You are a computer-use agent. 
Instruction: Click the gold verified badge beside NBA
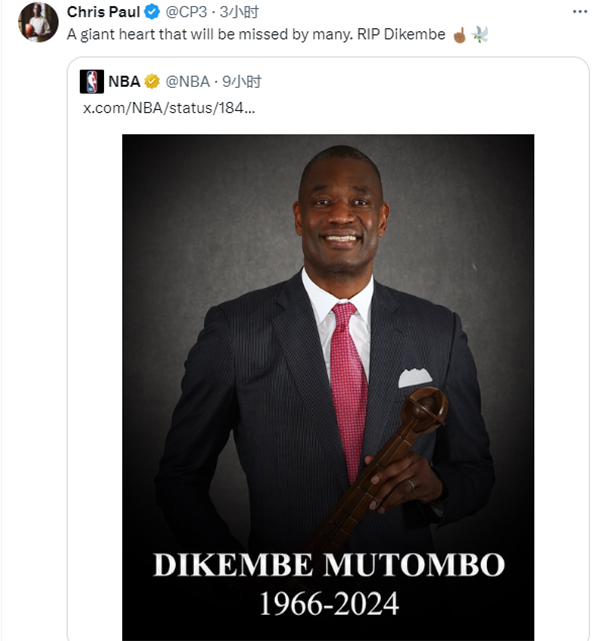coord(153,81)
